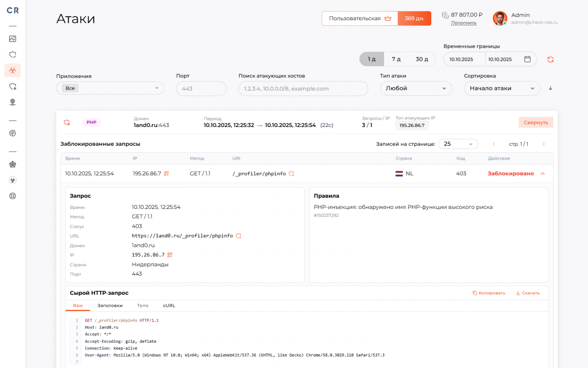Screen dimensions: 588x368
Task: Click the domain 1and0.ru:443
Action: (x=152, y=125)
